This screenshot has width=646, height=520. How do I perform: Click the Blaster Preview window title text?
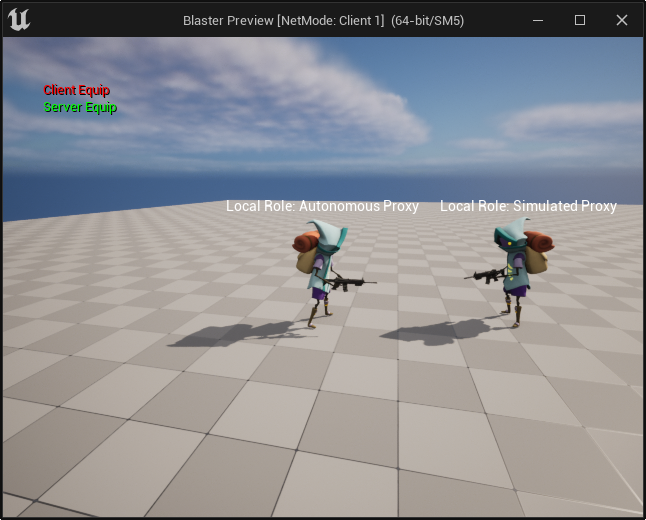coord(323,21)
